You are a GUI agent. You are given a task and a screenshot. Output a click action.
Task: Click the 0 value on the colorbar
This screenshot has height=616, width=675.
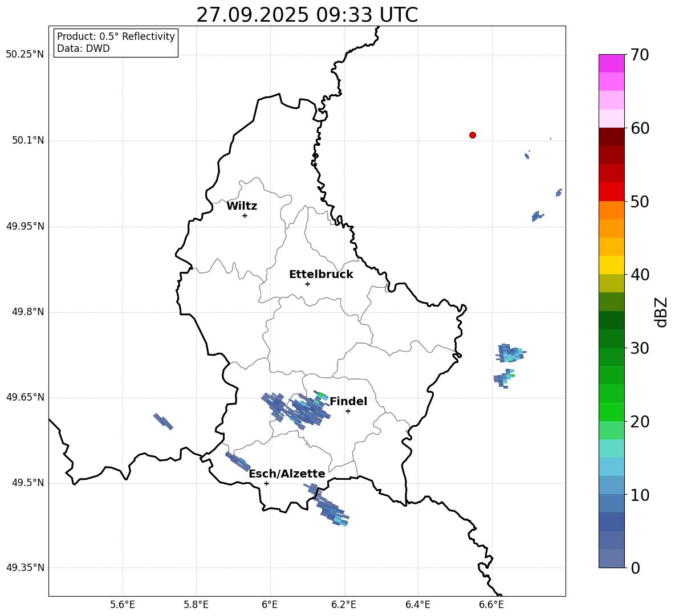(x=635, y=568)
